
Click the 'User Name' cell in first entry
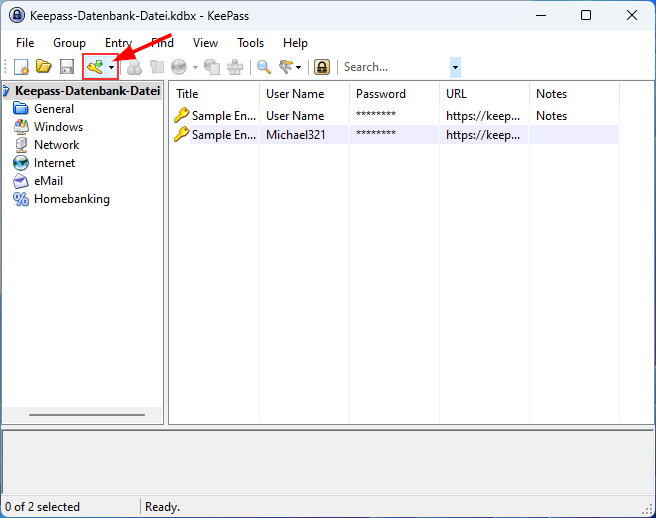pos(295,115)
